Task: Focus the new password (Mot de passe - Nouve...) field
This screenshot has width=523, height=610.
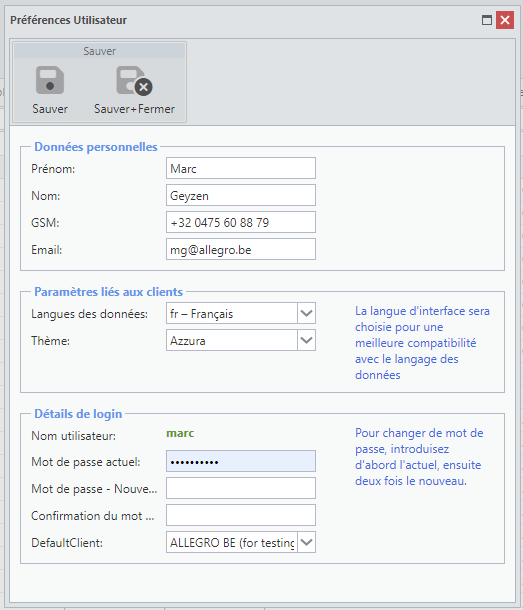Action: click(240, 488)
